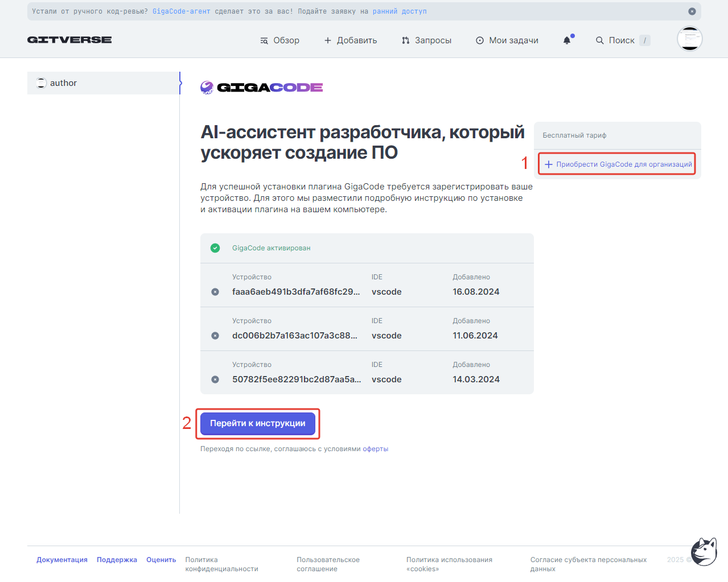Screen dimensions: 728x582
Task: Go to Мои задачи
Action: [507, 40]
